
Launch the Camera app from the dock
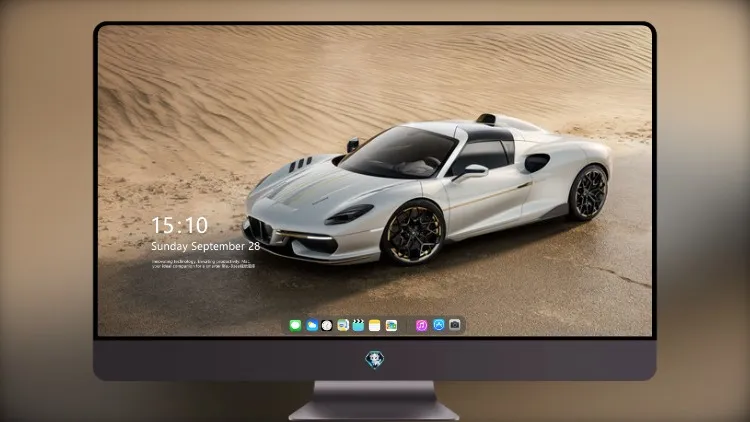coord(455,325)
